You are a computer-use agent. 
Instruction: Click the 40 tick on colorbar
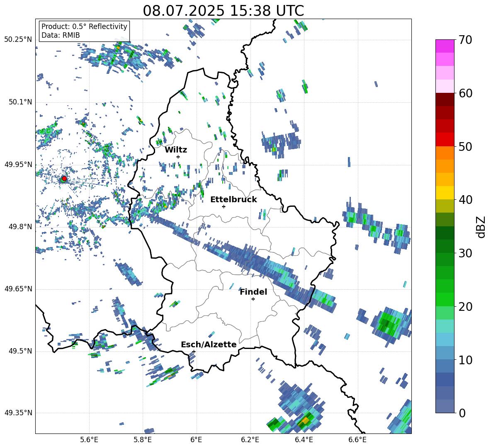click(466, 200)
